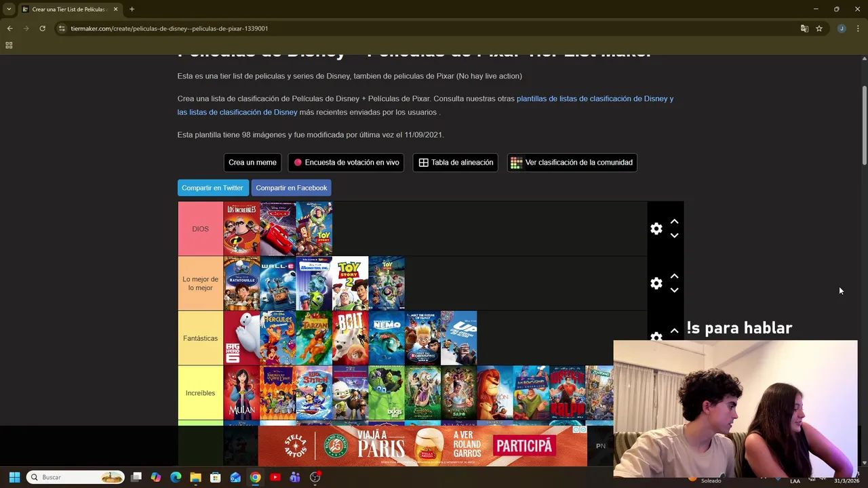Move Lo mejor de lo mejor row down
This screenshot has width=868, height=488.
pos(674,291)
